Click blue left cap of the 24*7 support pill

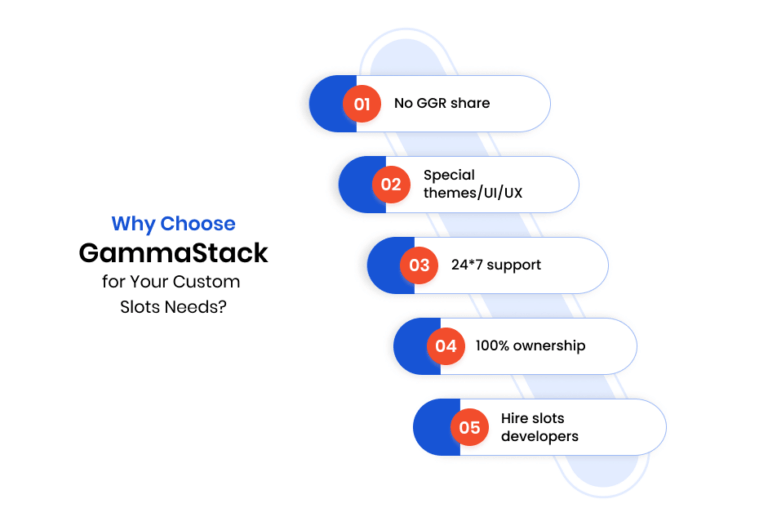tap(385, 265)
